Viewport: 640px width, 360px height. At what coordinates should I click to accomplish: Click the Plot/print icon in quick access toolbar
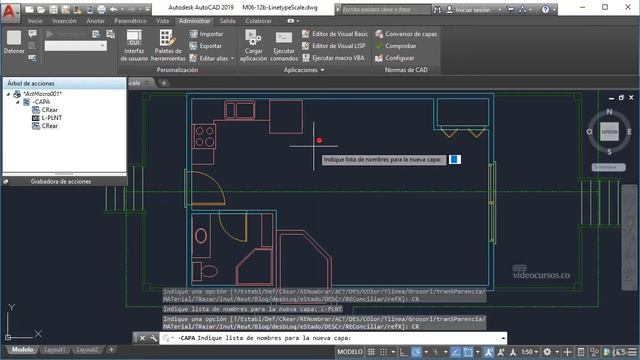(x=101, y=9)
